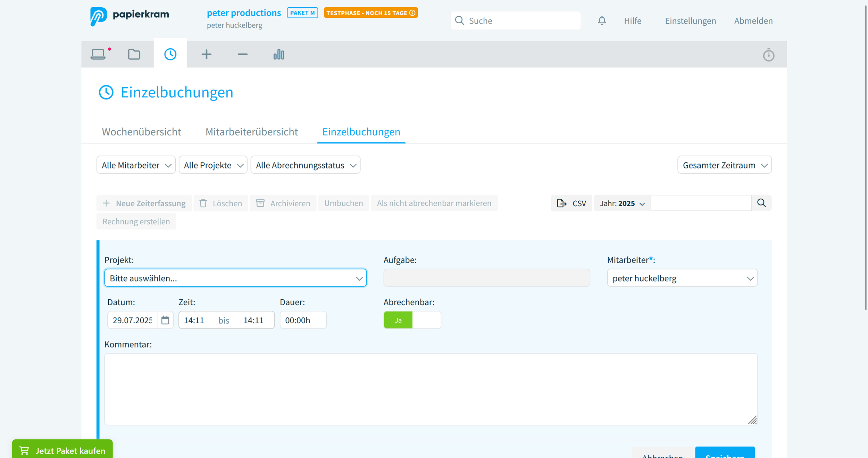Click Jetzt Paket kaufen button

point(62,450)
